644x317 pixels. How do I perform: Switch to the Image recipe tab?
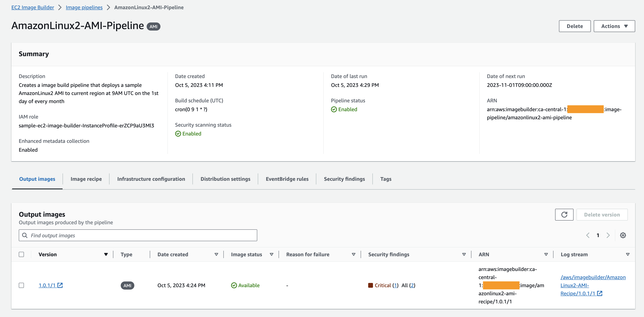tap(86, 179)
